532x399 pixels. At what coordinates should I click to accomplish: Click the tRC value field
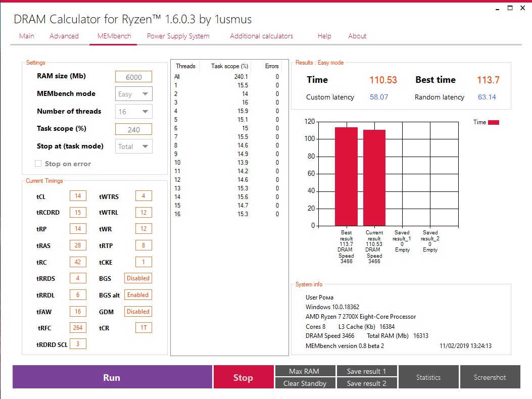pyautogui.click(x=78, y=262)
